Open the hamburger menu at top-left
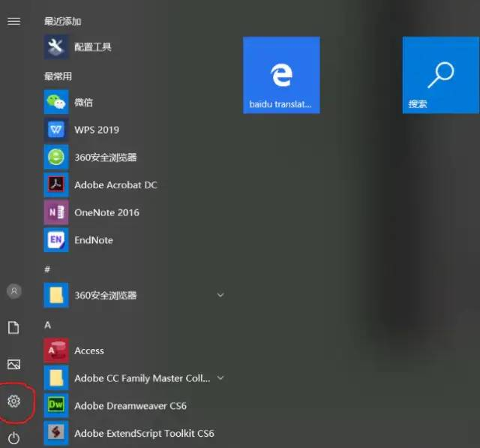The image size is (480, 448). pos(13,21)
